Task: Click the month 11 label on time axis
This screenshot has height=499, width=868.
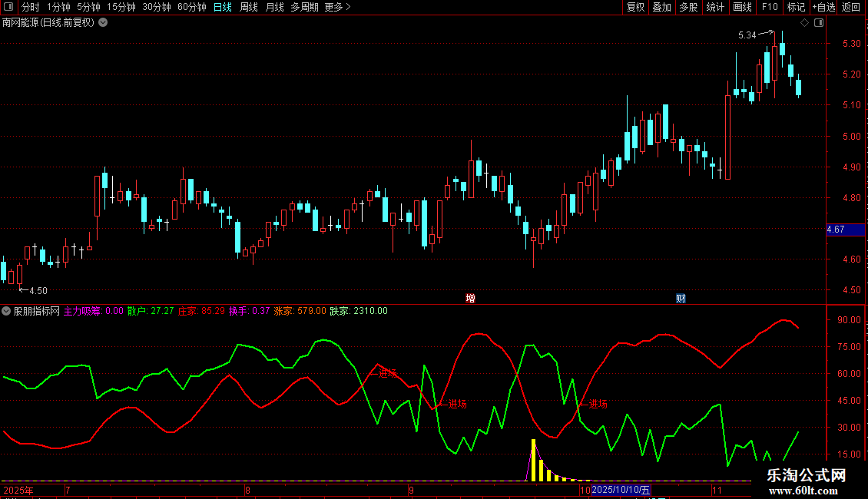Action: [717, 490]
